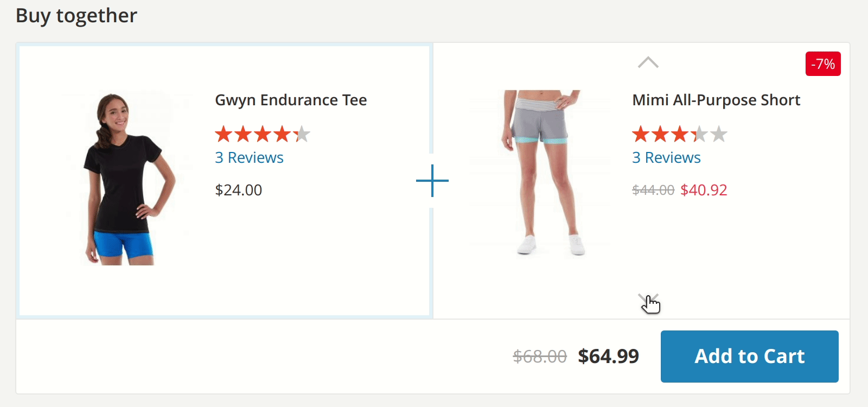The height and width of the screenshot is (407, 868).
Task: Open the 3 Reviews for Mimi All-Purpose Short
Action: [x=666, y=157]
